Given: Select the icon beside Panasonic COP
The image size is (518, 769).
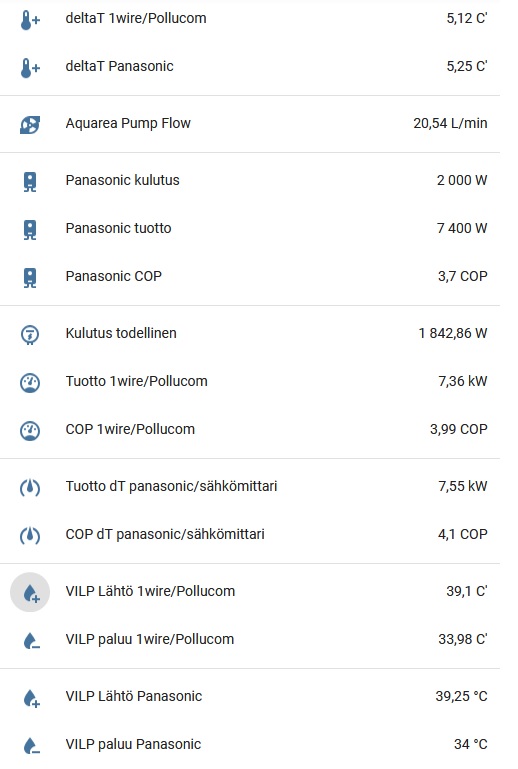Looking at the screenshot, I should (30, 278).
